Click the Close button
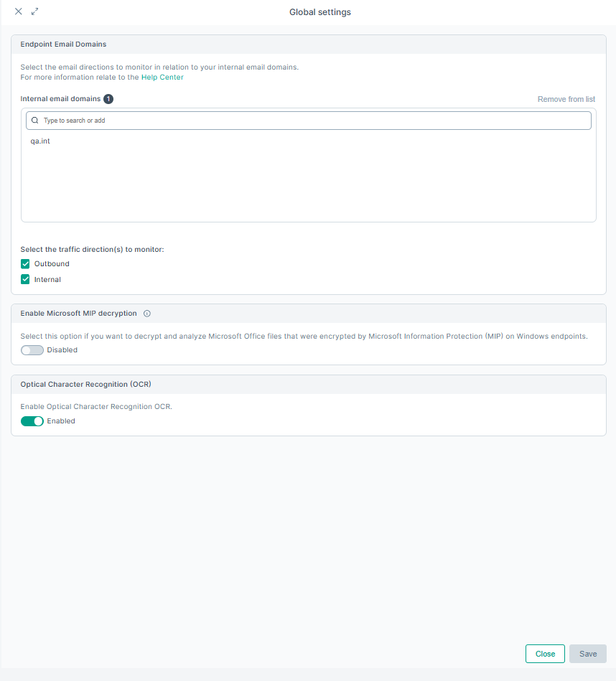 click(x=545, y=654)
